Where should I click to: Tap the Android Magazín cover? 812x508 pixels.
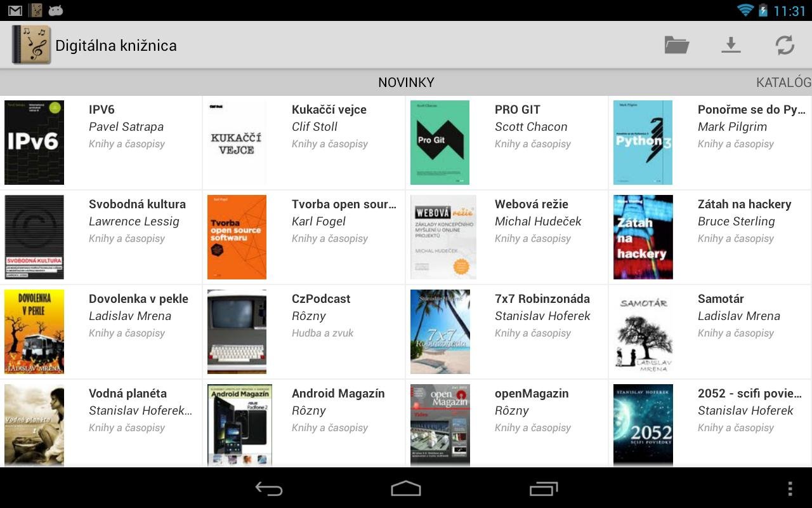[x=240, y=425]
